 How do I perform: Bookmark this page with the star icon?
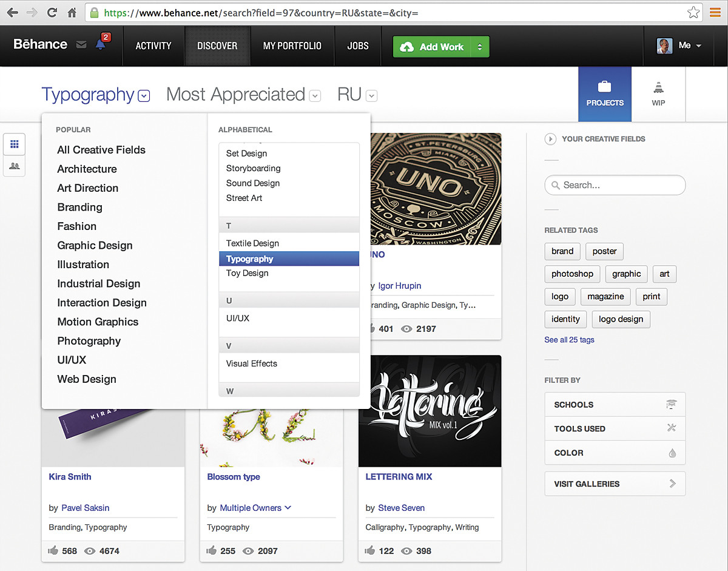tap(693, 13)
